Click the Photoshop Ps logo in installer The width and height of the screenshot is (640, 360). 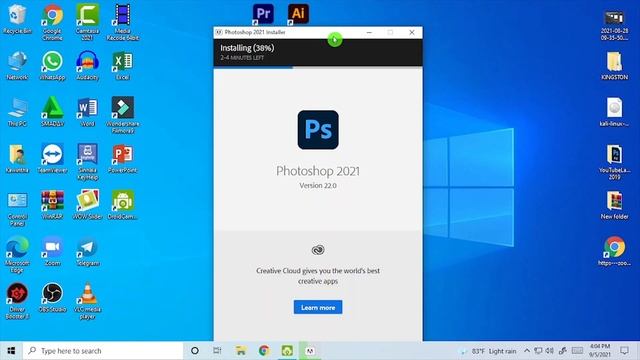pos(318,130)
